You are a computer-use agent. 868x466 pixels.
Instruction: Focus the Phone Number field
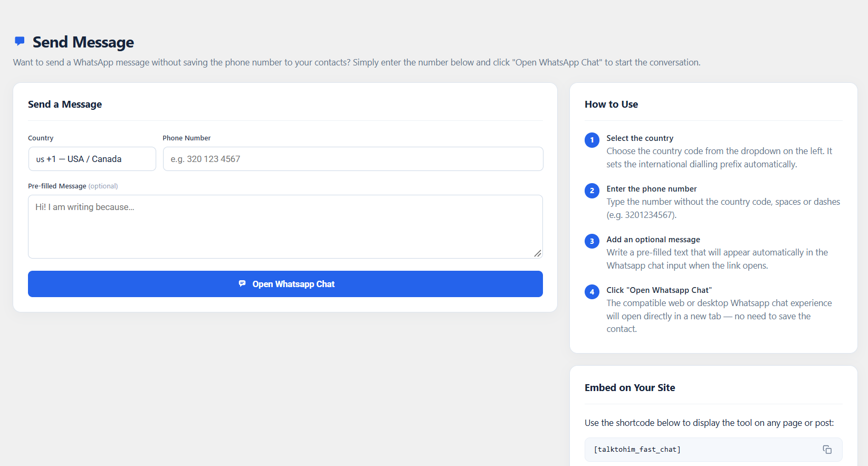pos(353,159)
